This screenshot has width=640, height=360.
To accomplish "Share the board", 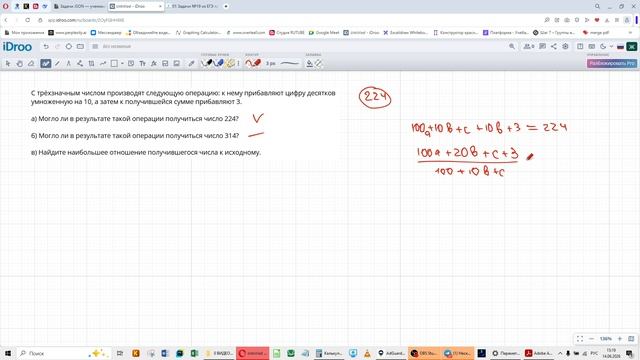I will pyautogui.click(x=554, y=47).
